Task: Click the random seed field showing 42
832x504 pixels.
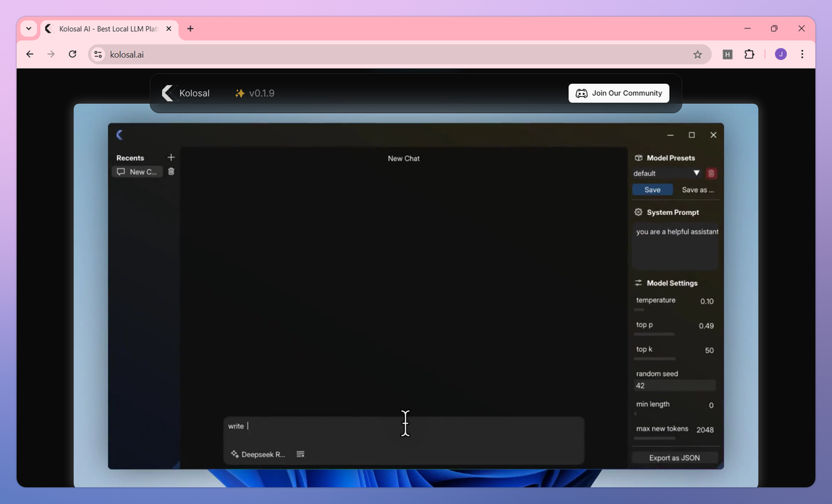Action: pos(675,385)
